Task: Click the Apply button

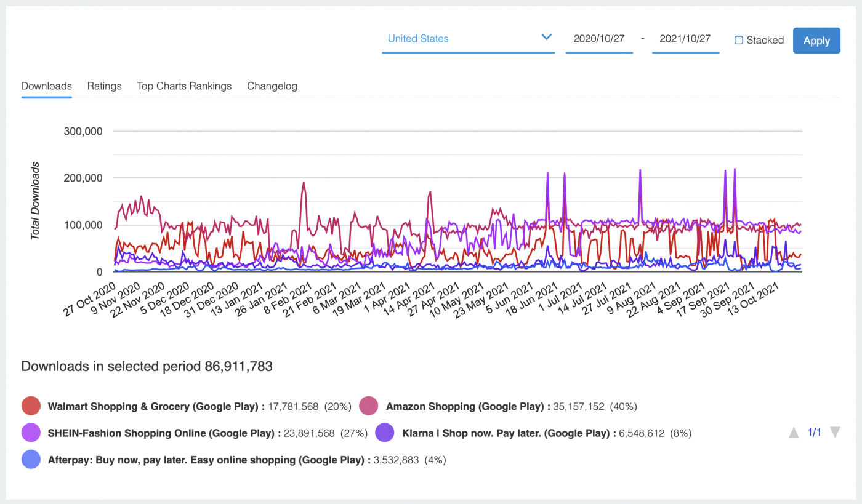Action: pyautogui.click(x=816, y=41)
